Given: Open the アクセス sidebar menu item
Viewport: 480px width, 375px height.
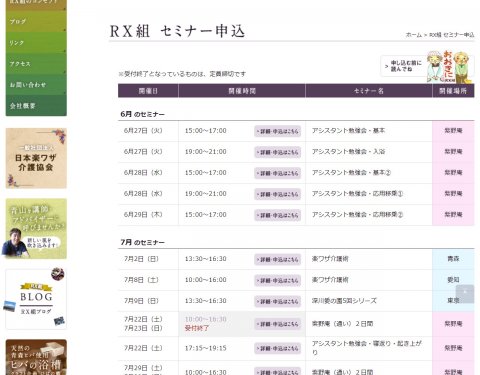Looking at the screenshot, I should [36, 63].
